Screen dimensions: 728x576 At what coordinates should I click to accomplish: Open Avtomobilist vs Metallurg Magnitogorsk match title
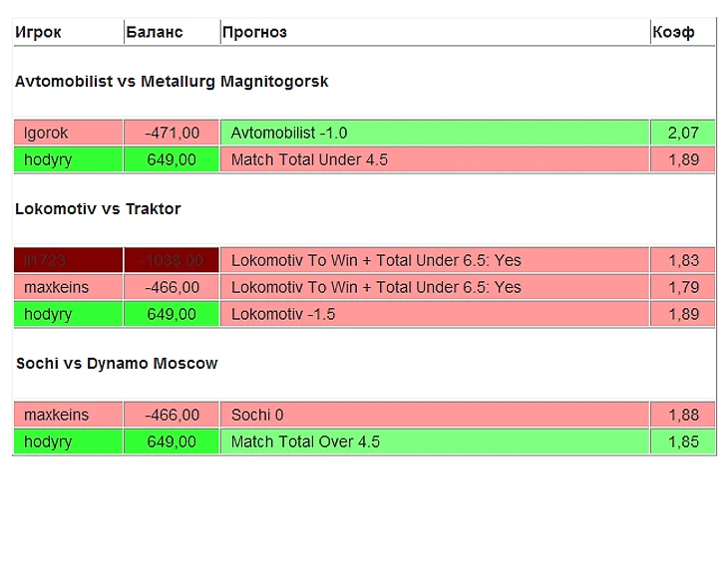(172, 82)
